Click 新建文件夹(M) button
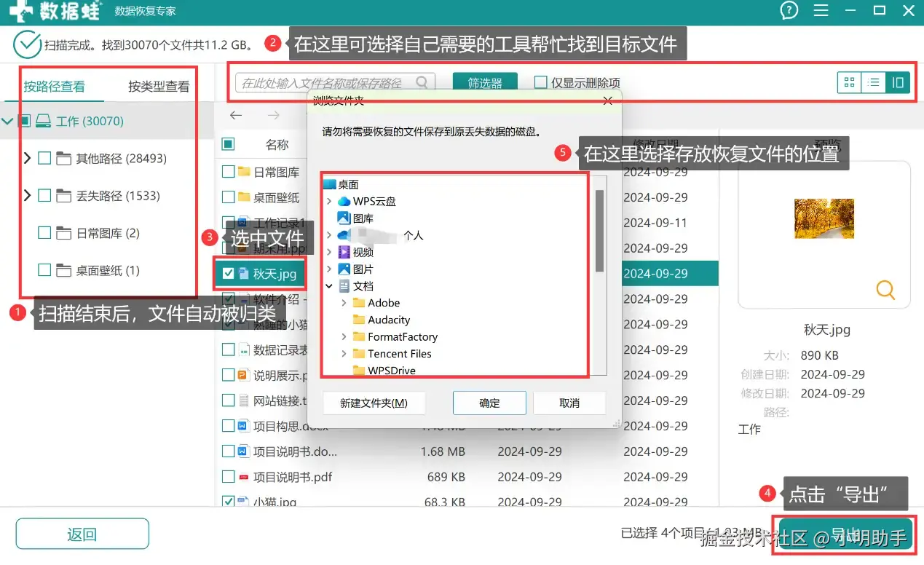The image size is (924, 565). pos(374,403)
